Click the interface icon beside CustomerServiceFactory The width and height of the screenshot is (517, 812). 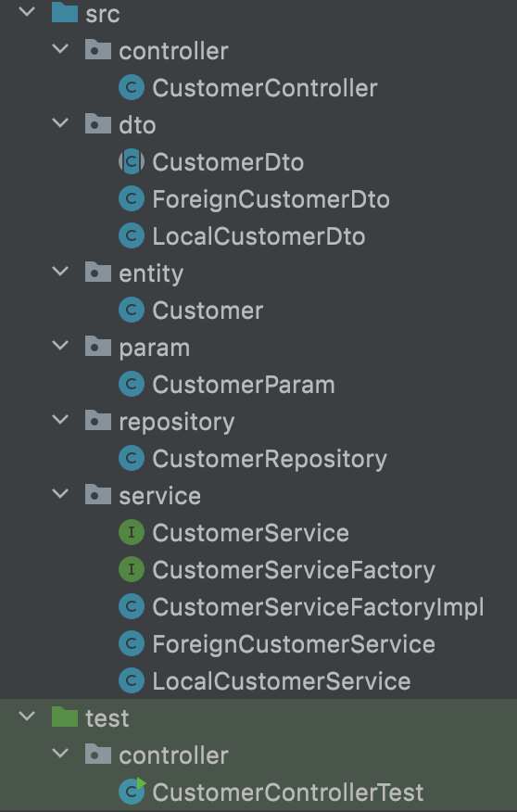[x=132, y=570]
